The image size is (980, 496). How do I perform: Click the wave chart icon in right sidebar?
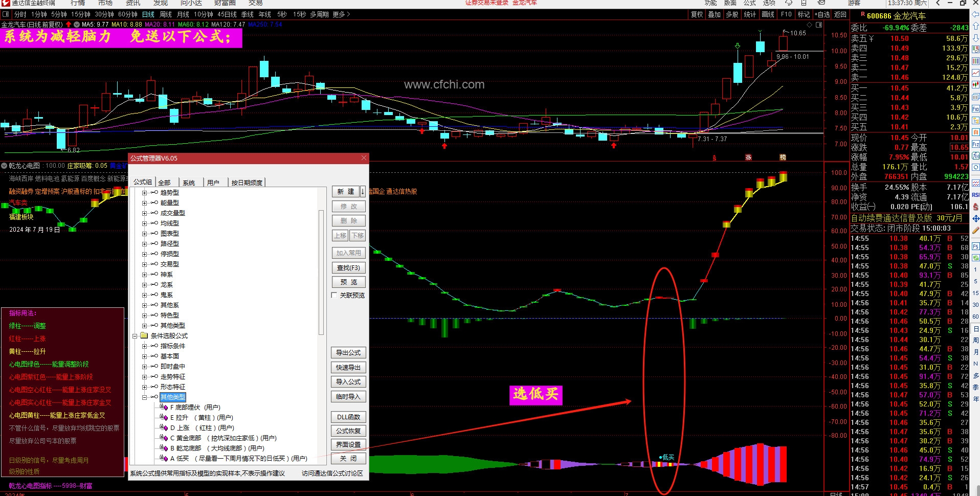coord(975,183)
